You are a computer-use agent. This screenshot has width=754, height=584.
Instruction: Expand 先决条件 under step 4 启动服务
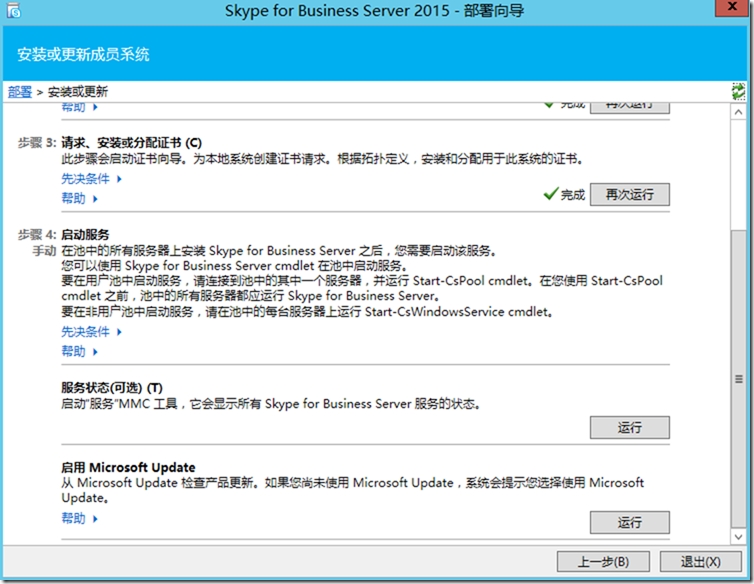tap(91, 332)
